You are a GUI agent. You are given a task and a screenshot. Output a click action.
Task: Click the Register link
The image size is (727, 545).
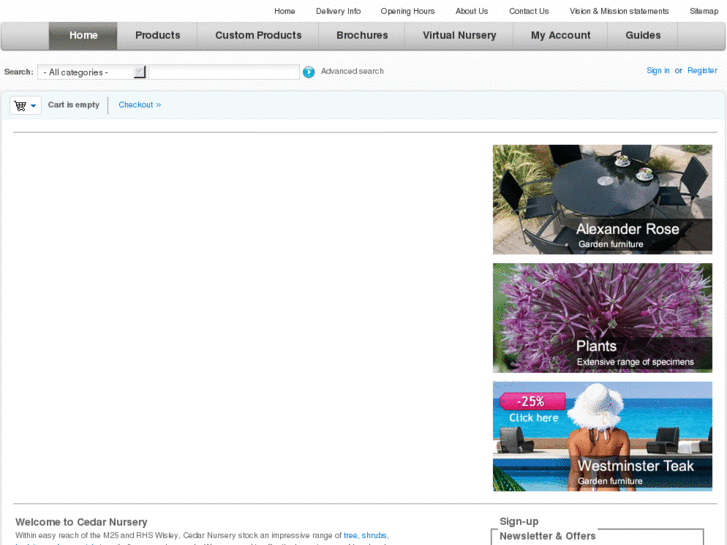pyautogui.click(x=702, y=71)
